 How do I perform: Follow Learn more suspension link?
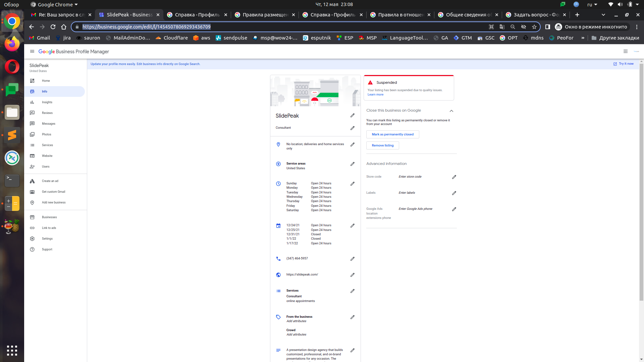pyautogui.click(x=375, y=95)
